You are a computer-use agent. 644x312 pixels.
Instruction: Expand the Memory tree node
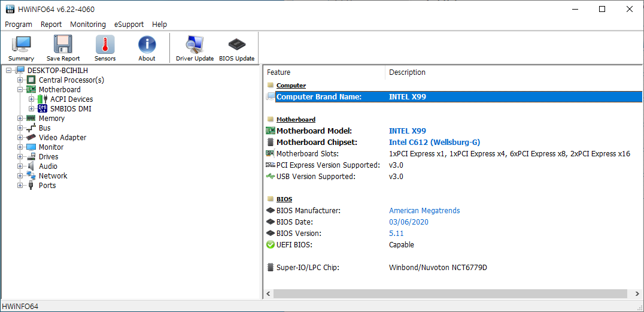20,119
